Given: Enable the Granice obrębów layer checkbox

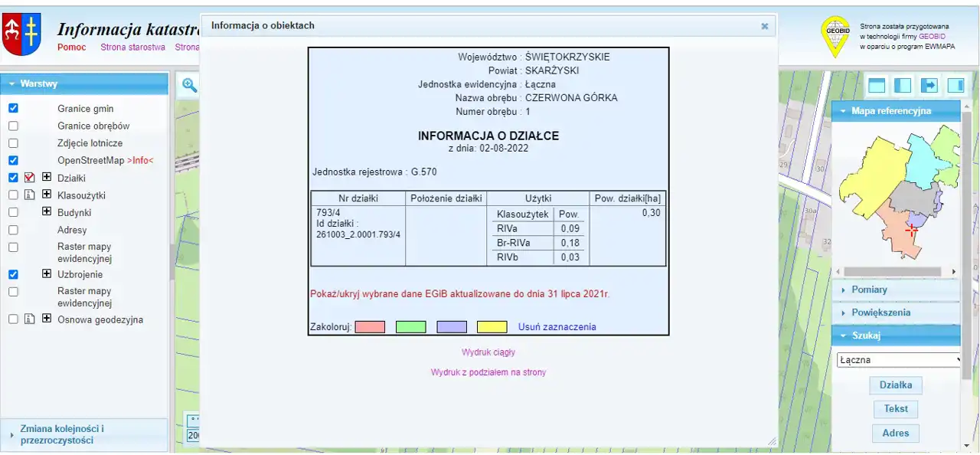Looking at the screenshot, I should click(13, 126).
